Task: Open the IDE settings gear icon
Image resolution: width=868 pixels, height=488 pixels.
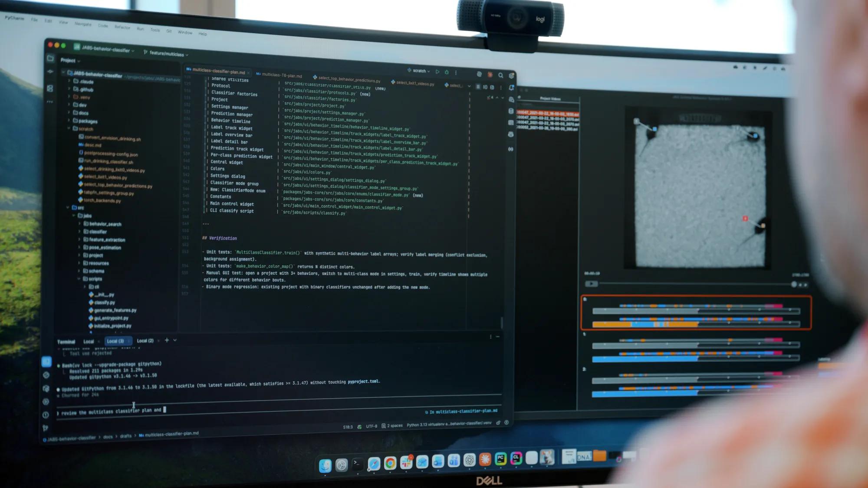Action: pos(511,75)
